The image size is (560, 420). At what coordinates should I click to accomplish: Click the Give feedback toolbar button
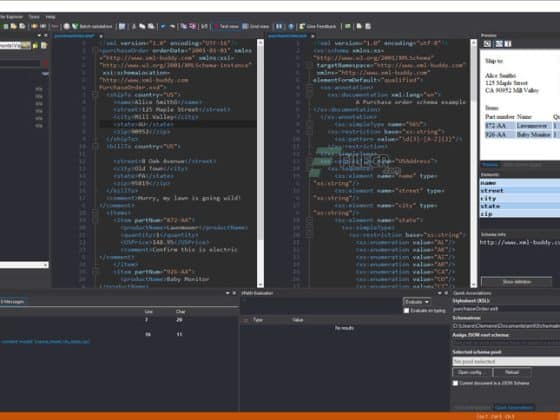point(318,26)
